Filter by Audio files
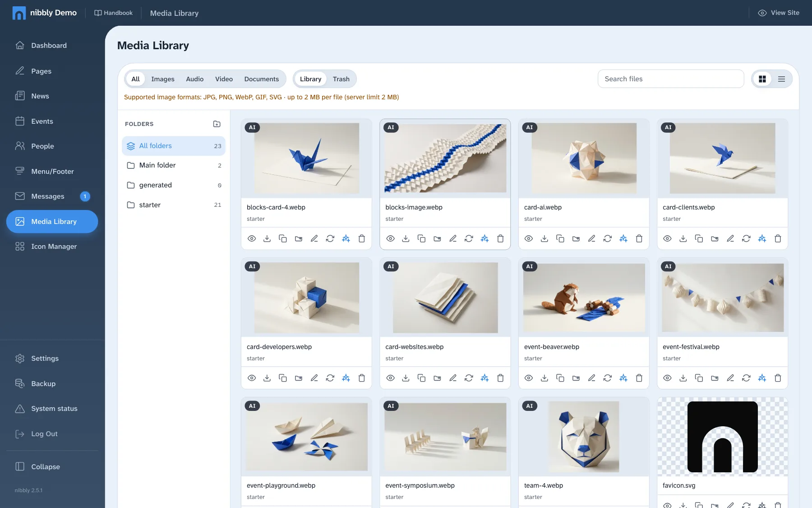This screenshot has height=508, width=812. pos(195,79)
